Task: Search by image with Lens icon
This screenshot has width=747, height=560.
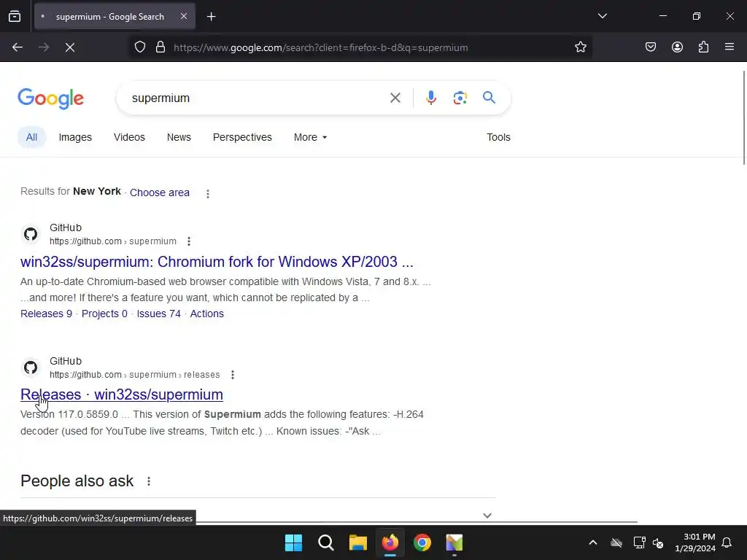Action: coord(460,98)
